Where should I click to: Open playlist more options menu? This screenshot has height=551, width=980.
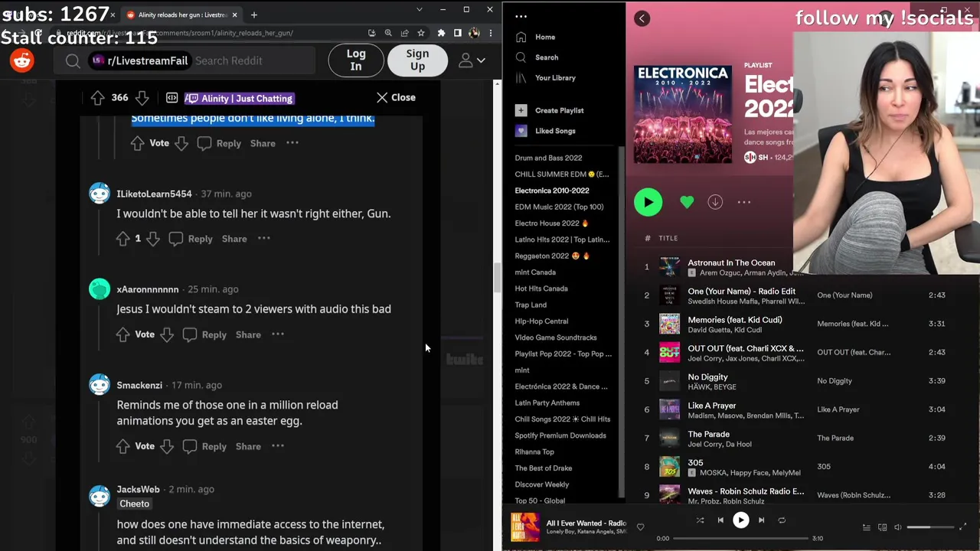click(x=743, y=202)
